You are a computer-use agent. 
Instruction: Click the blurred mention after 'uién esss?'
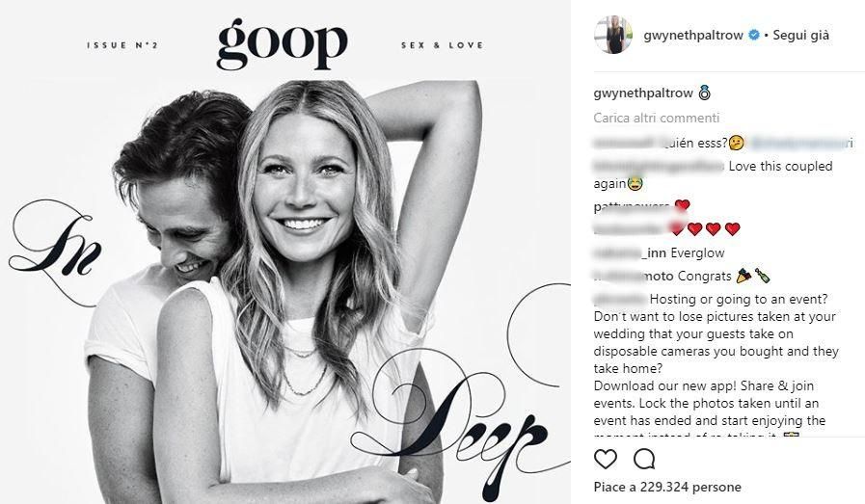(x=800, y=144)
